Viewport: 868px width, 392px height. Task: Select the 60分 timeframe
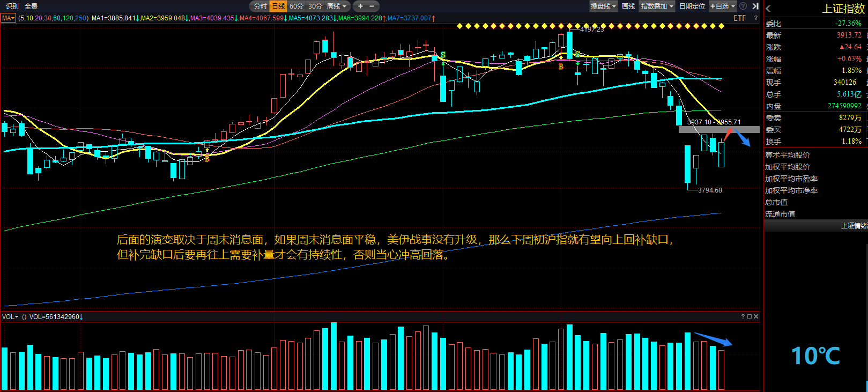point(296,6)
